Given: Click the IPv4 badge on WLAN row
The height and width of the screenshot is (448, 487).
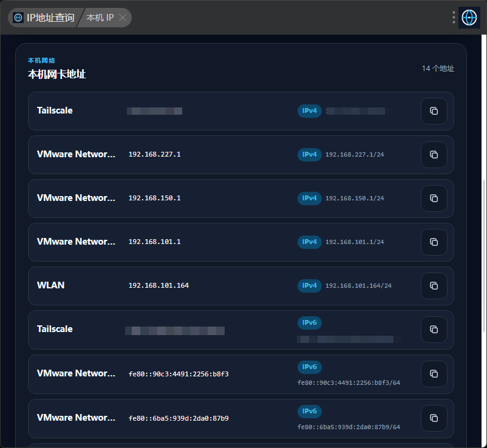Looking at the screenshot, I should (309, 285).
